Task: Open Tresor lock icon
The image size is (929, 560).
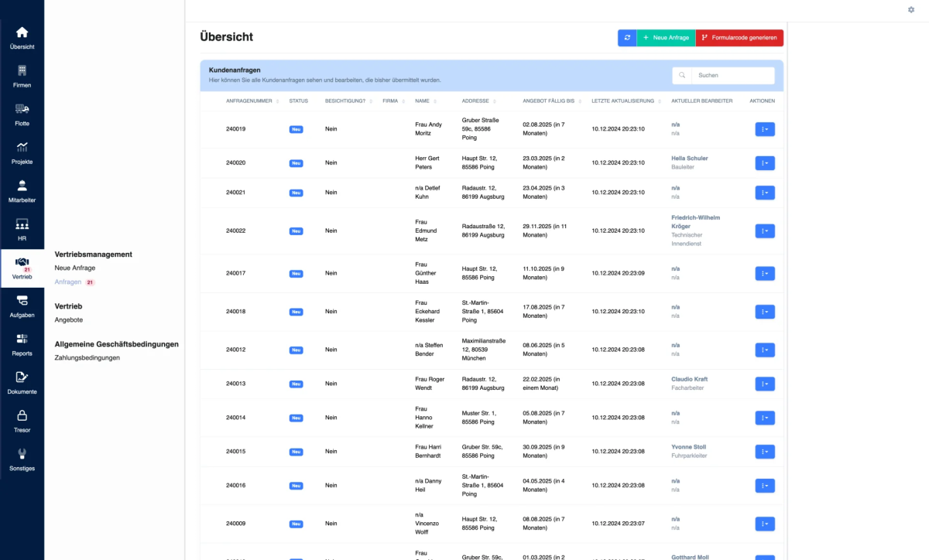Action: click(x=22, y=420)
